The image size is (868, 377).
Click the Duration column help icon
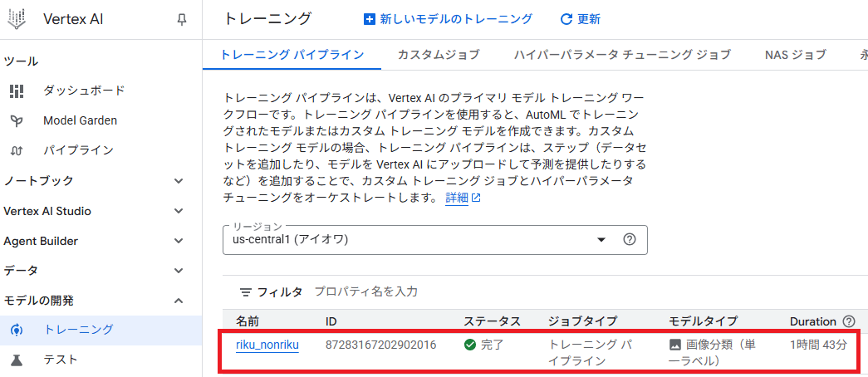coord(848,321)
